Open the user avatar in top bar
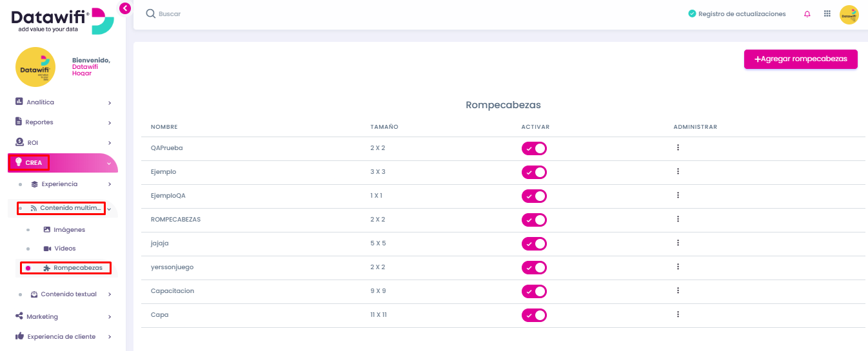 coord(849,14)
